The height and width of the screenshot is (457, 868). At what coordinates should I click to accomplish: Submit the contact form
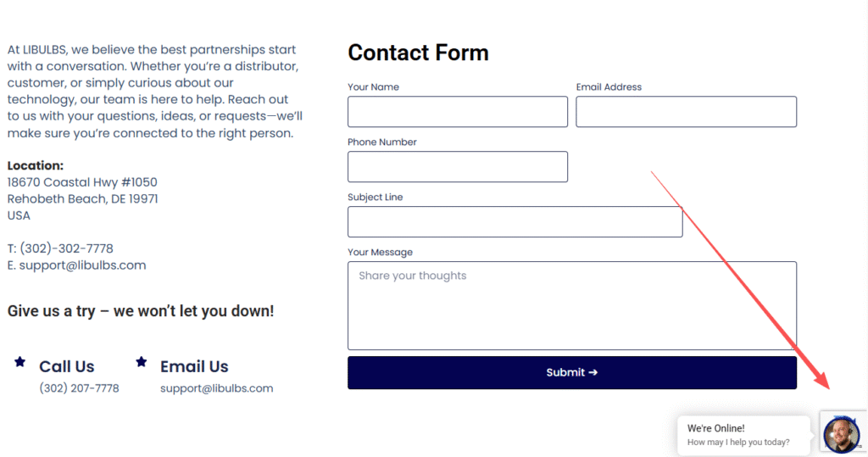(x=572, y=372)
